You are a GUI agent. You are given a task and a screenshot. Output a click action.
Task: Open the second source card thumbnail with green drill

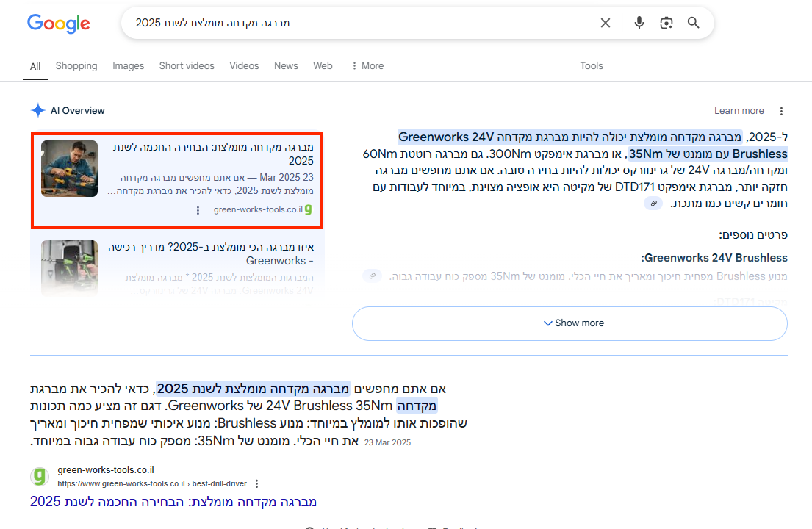coord(69,267)
